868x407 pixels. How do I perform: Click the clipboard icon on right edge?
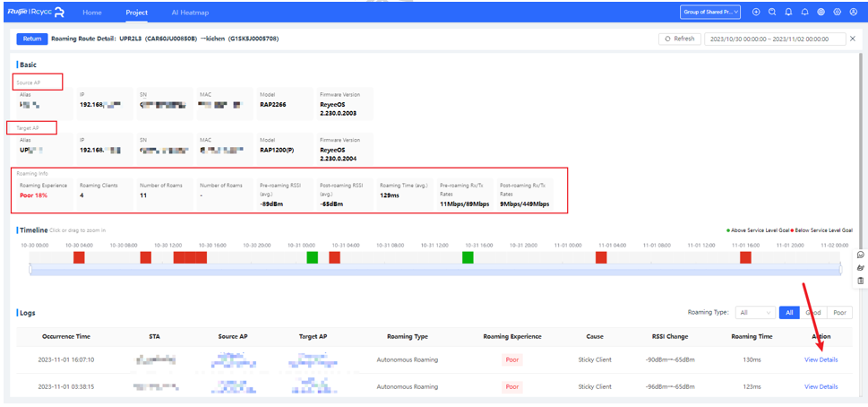click(x=860, y=281)
